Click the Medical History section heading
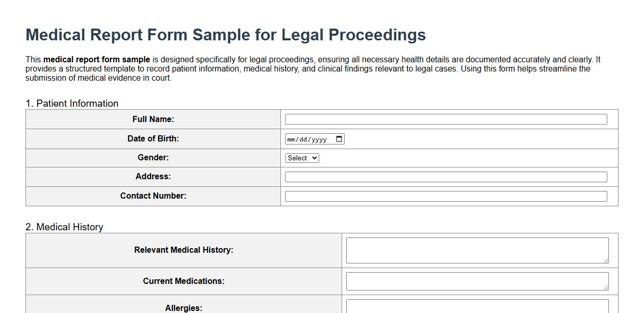This screenshot has height=313, width=644. pyautogui.click(x=64, y=227)
